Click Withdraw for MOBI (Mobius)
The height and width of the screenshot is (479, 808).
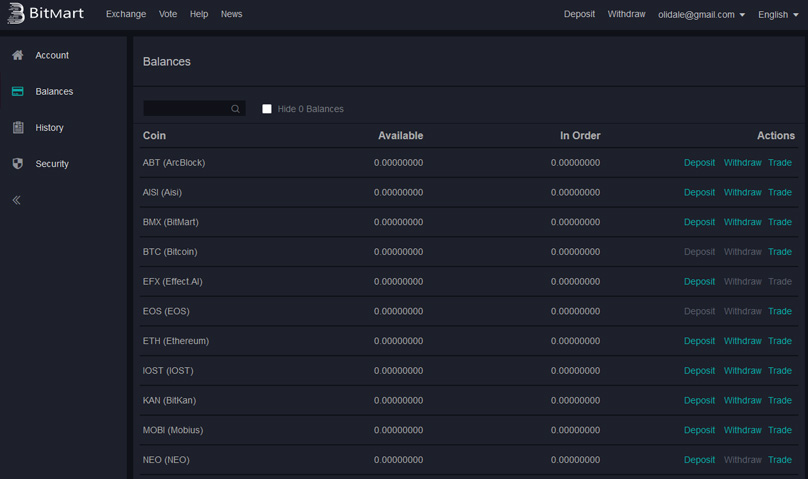[x=743, y=430]
